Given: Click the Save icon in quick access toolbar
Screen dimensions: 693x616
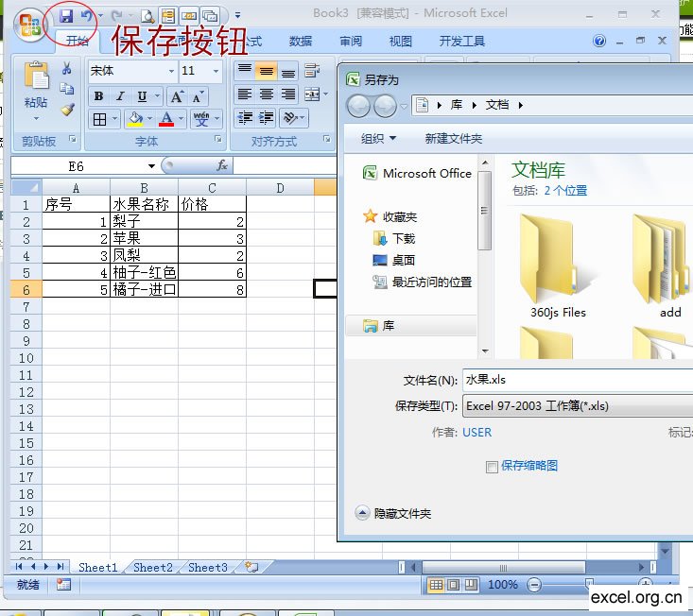Looking at the screenshot, I should (x=66, y=16).
